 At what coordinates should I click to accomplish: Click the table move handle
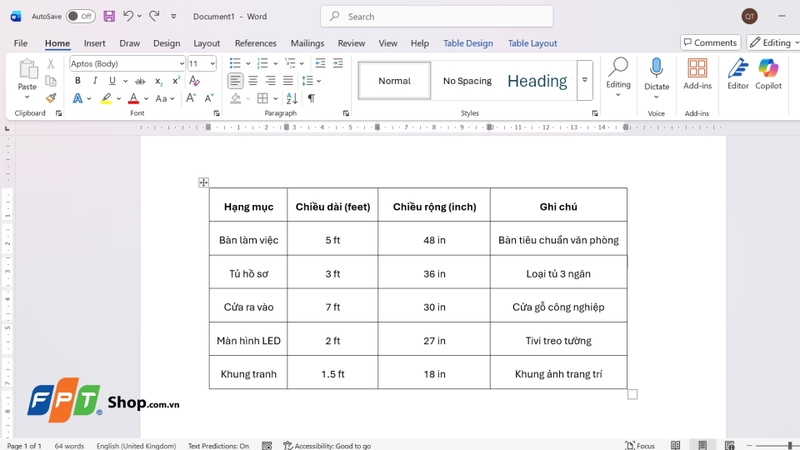[203, 182]
